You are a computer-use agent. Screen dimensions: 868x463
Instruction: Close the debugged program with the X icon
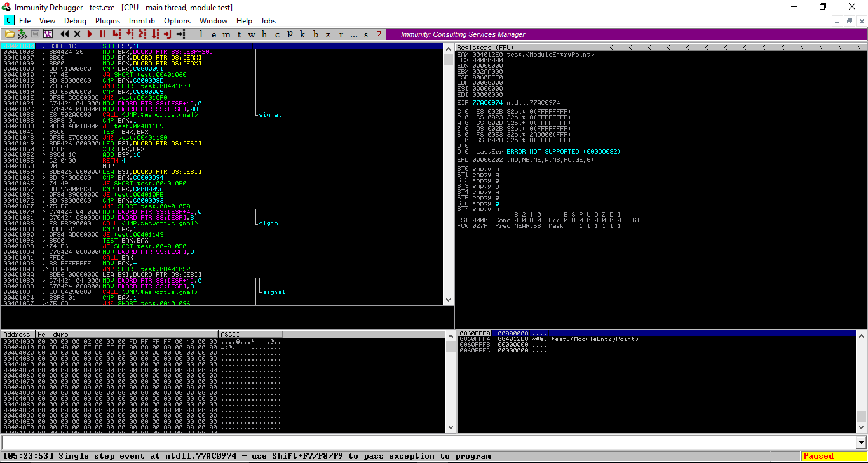(78, 34)
